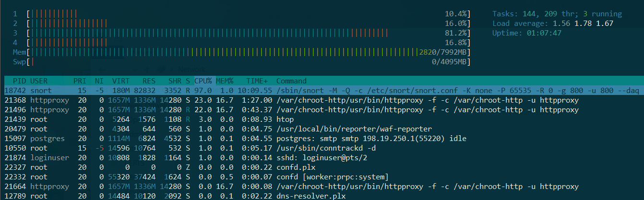The image size is (644, 200).
Task: Click the PRI column header
Action: tap(80, 81)
